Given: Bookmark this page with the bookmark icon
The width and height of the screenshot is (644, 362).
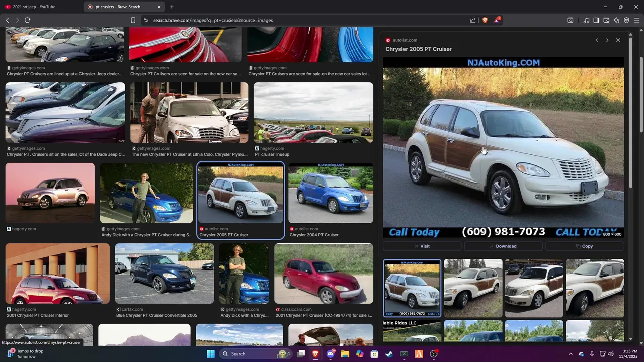Looking at the screenshot, I should click(133, 20).
